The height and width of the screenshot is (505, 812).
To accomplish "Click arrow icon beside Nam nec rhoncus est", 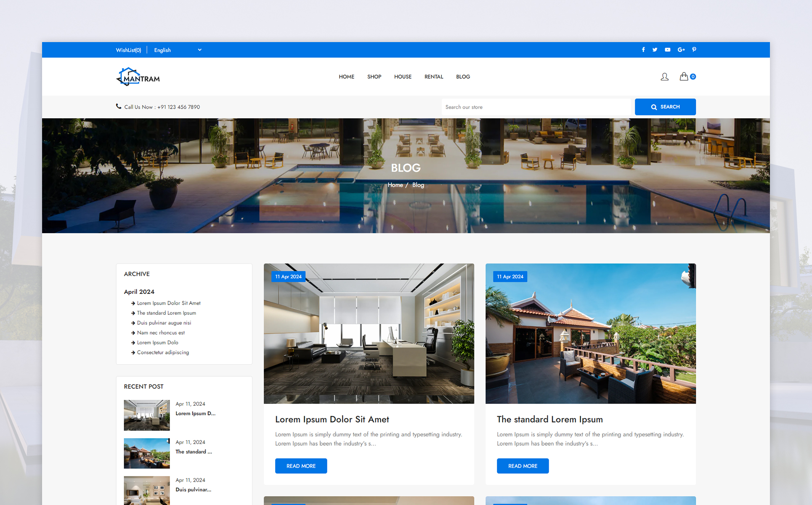I will pyautogui.click(x=133, y=333).
